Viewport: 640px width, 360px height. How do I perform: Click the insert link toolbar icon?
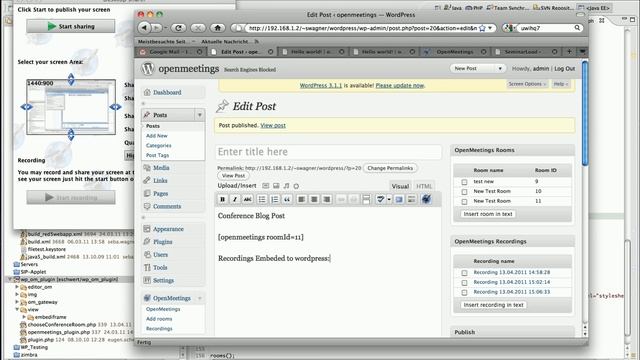pyautogui.click(x=341, y=199)
